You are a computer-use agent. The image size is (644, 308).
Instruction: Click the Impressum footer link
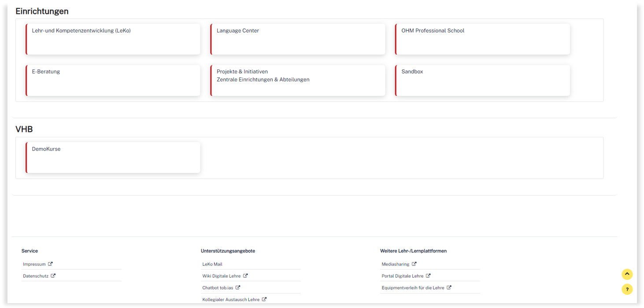coord(34,264)
